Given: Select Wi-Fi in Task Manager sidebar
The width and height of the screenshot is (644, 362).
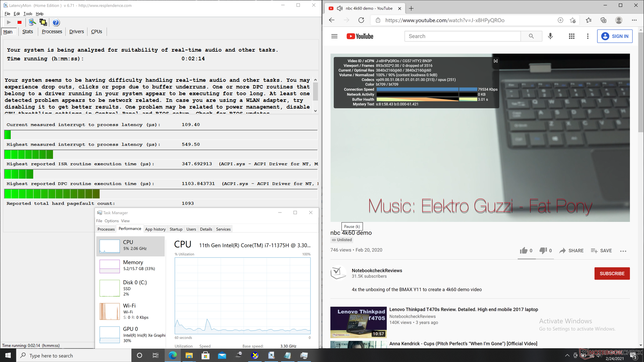Looking at the screenshot, I should [x=130, y=311].
